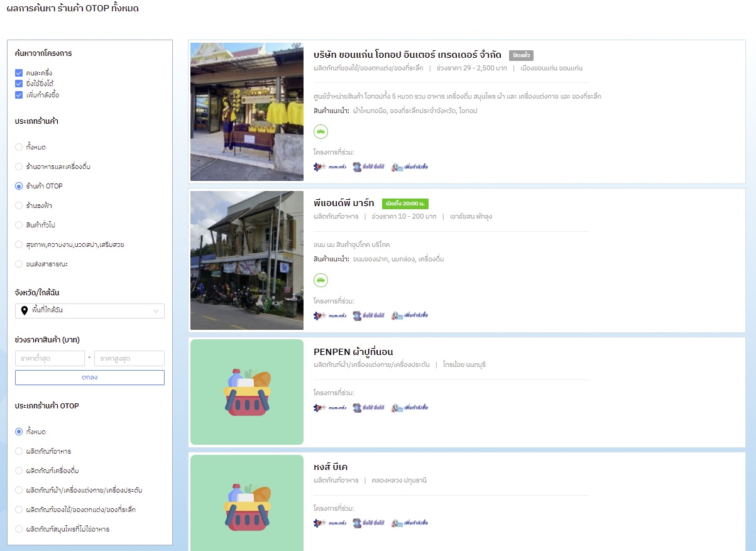Click the basket placeholder icon for PENPEN ผ้าปูที่นอน
The image size is (756, 551).
tap(247, 392)
